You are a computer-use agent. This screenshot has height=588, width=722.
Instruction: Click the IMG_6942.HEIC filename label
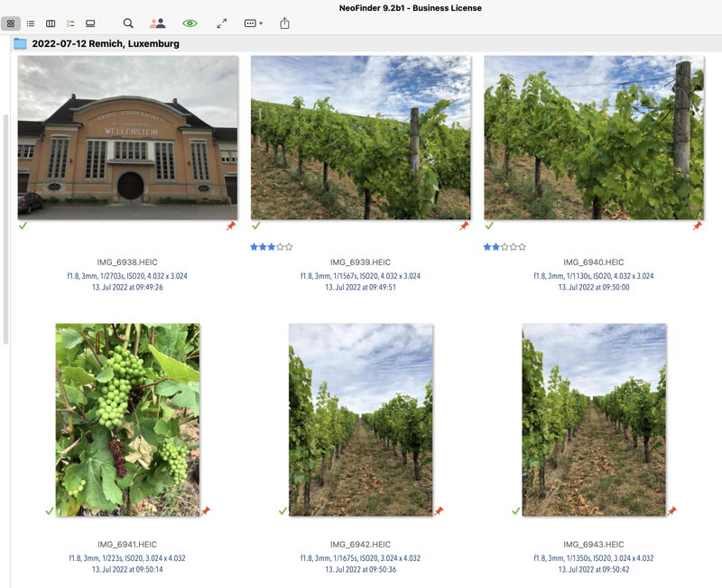[x=360, y=545]
